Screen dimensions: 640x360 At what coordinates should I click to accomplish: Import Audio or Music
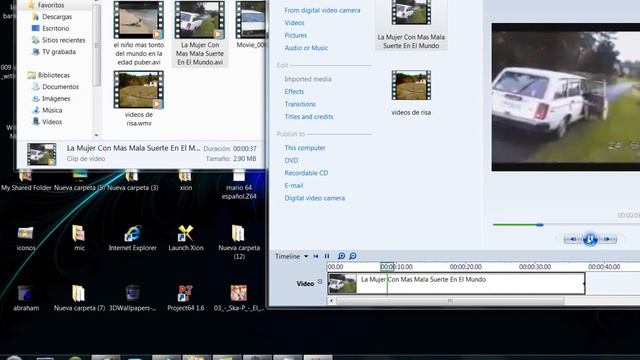306,48
